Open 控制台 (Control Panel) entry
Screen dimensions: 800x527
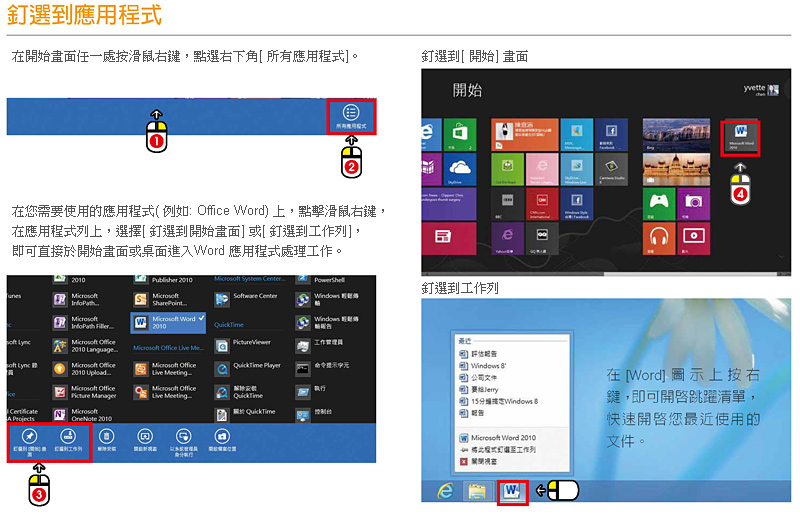coord(314,415)
